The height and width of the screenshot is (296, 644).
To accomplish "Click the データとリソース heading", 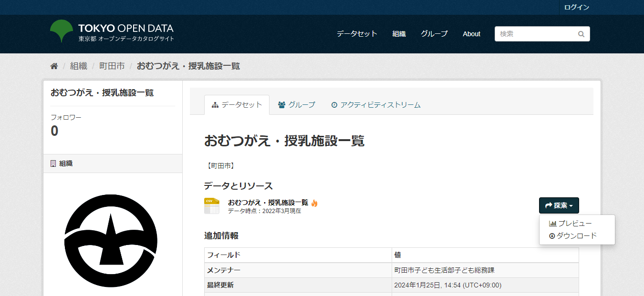I will pyautogui.click(x=239, y=186).
